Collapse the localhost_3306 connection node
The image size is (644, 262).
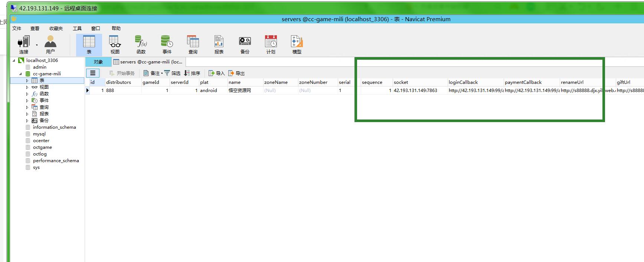click(x=14, y=60)
